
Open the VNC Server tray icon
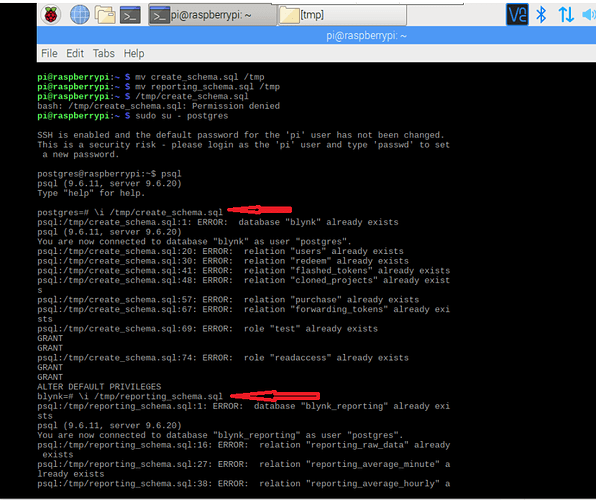(x=517, y=15)
